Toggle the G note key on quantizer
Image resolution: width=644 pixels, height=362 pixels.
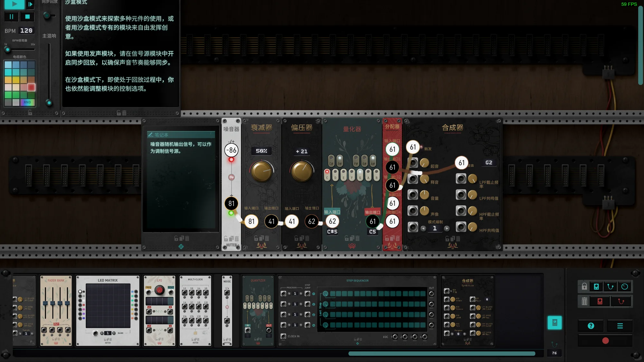[360, 175]
